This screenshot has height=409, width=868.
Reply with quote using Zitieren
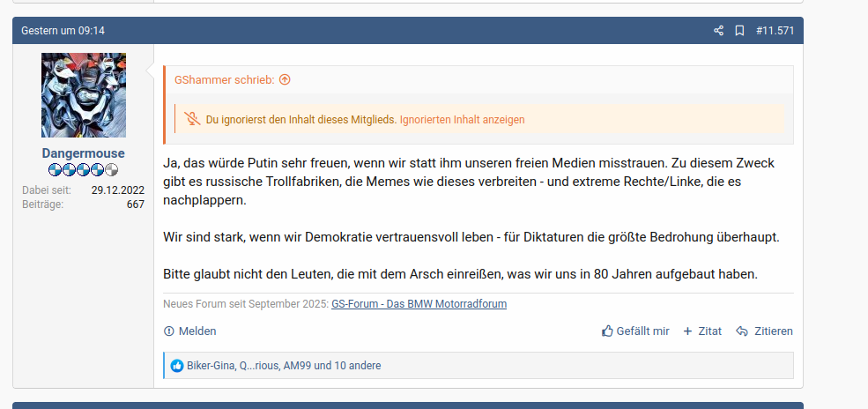(x=764, y=331)
